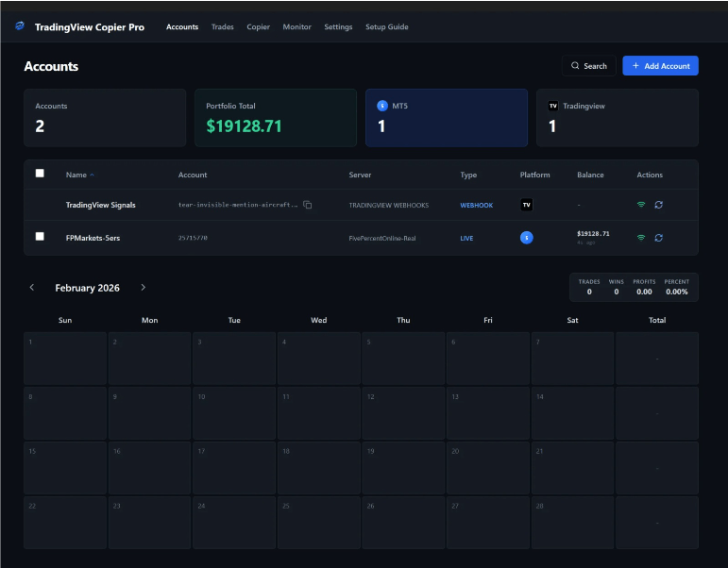The width and height of the screenshot is (728, 568).
Task: Click the Search button
Action: (x=588, y=66)
